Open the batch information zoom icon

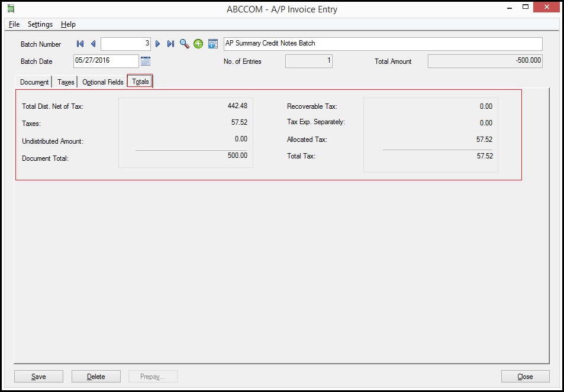coord(213,44)
